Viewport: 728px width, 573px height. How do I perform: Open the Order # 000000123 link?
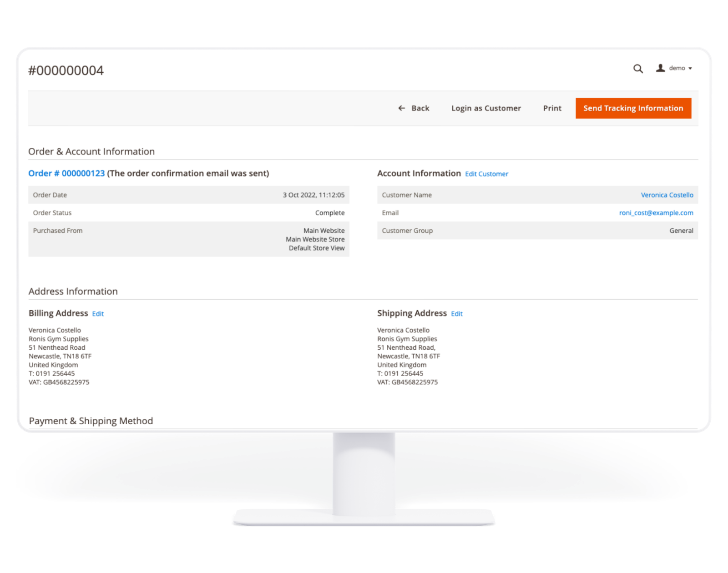coord(66,173)
